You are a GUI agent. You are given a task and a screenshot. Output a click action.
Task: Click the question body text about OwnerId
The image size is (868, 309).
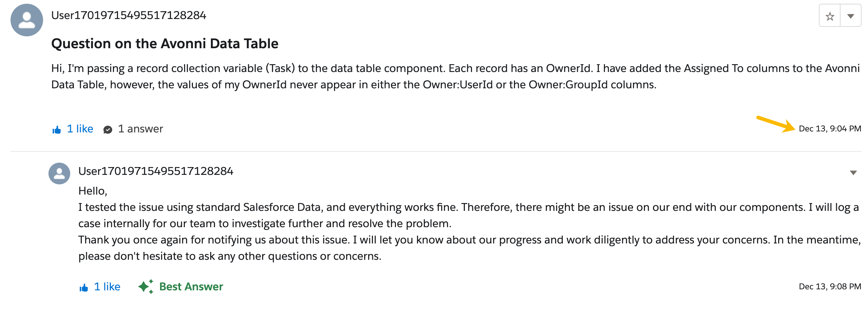(x=354, y=76)
